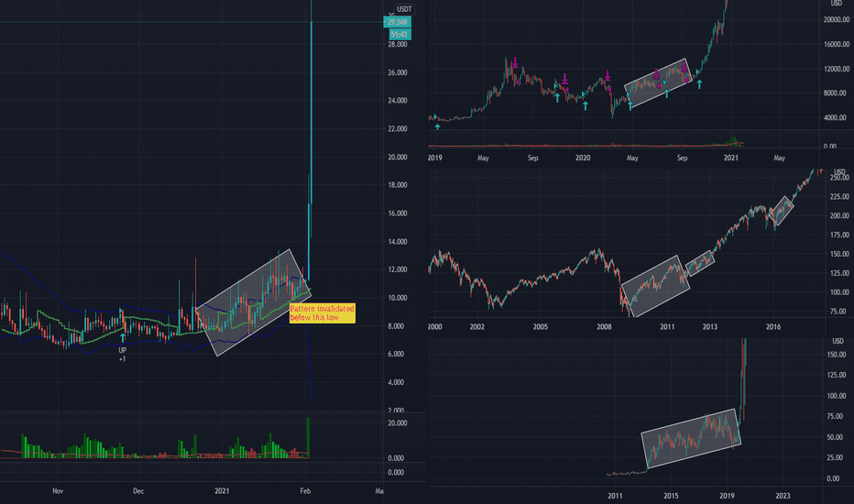
Task: Click the 2000 time axis label
Action: [434, 327]
